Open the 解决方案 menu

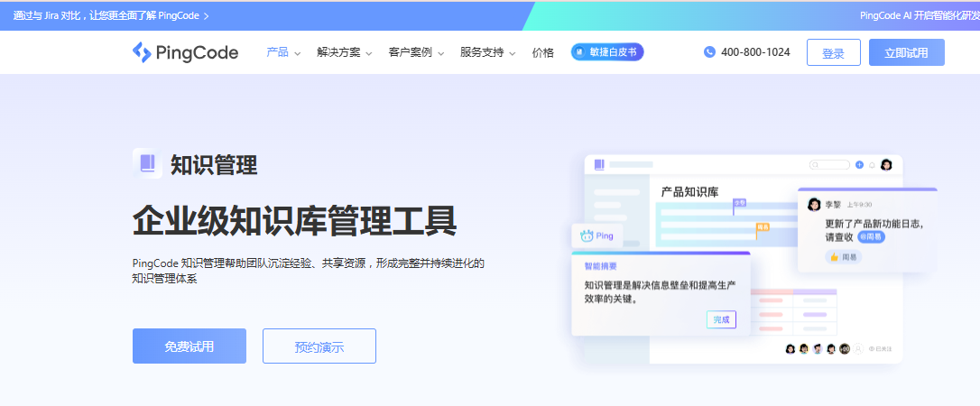tap(338, 52)
